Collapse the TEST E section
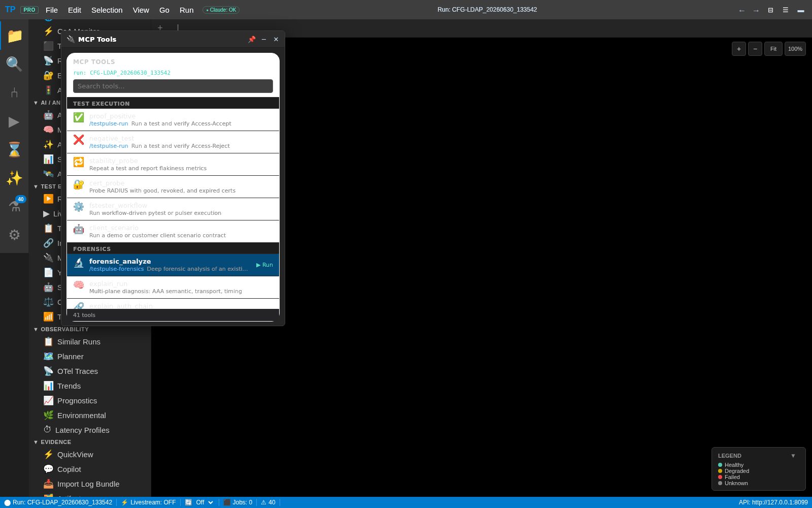812x508 pixels. (47, 186)
